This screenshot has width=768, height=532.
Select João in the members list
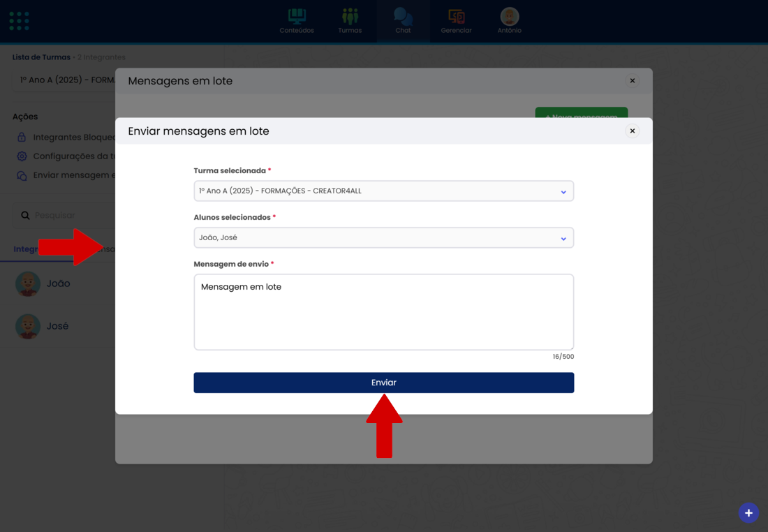58,283
